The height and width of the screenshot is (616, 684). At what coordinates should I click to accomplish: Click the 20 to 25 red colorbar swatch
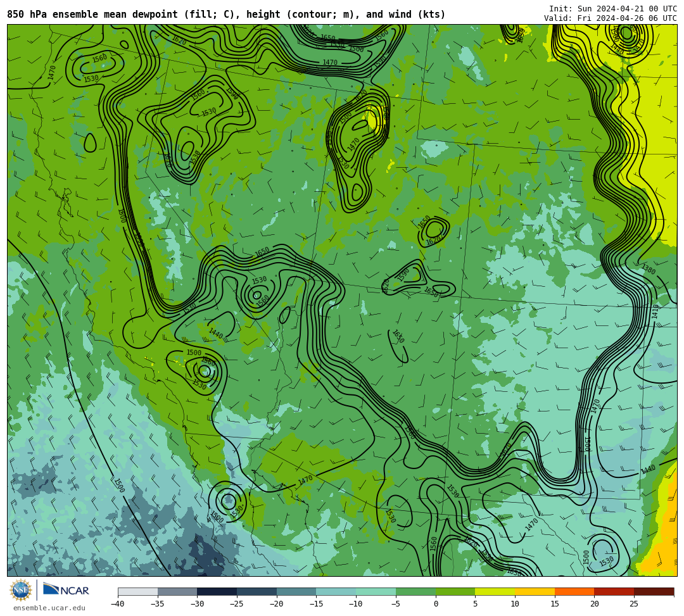[x=614, y=591]
